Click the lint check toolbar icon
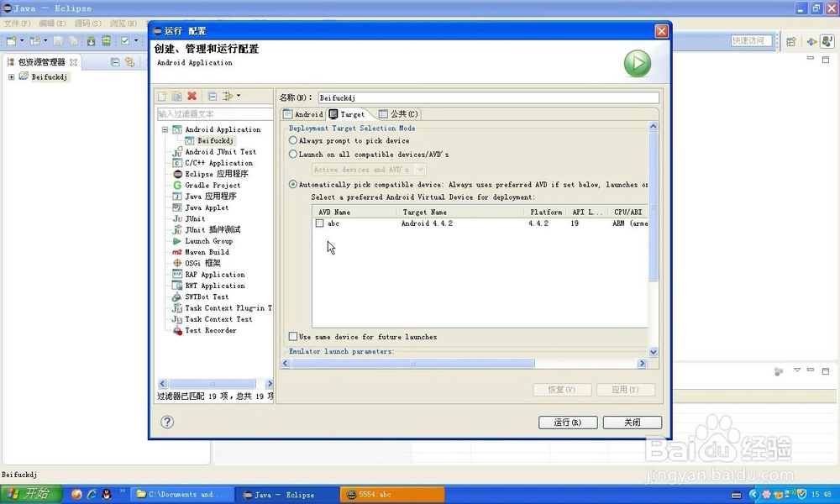 coord(125,40)
